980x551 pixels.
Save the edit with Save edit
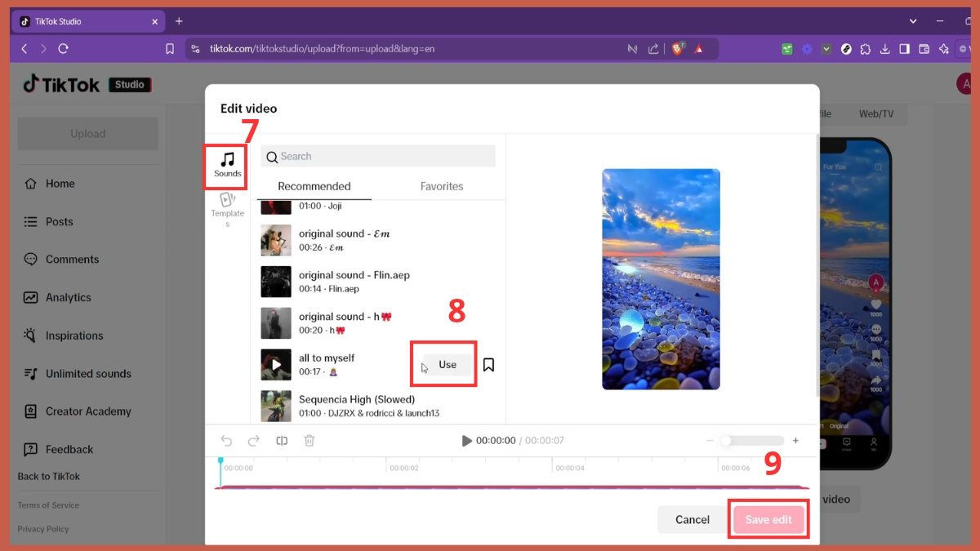click(768, 520)
